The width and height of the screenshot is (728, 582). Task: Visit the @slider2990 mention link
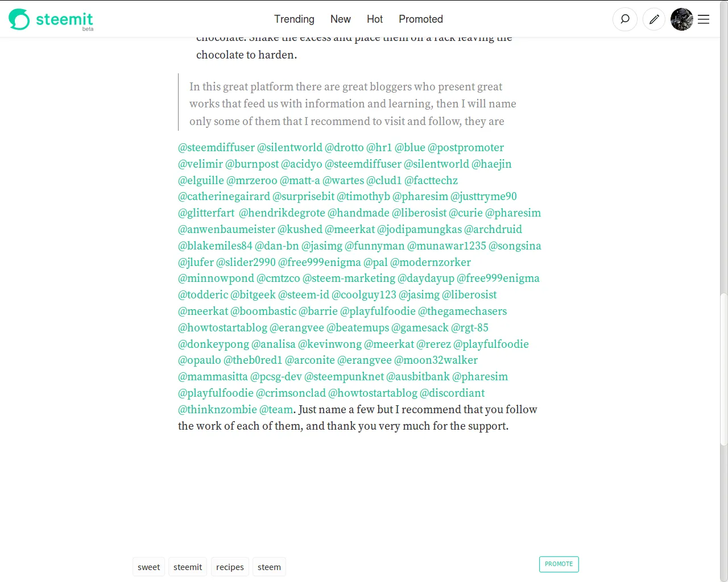click(246, 263)
